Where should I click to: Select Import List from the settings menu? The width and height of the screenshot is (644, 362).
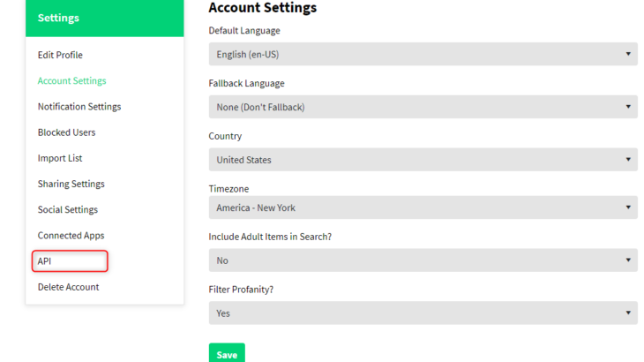point(60,158)
